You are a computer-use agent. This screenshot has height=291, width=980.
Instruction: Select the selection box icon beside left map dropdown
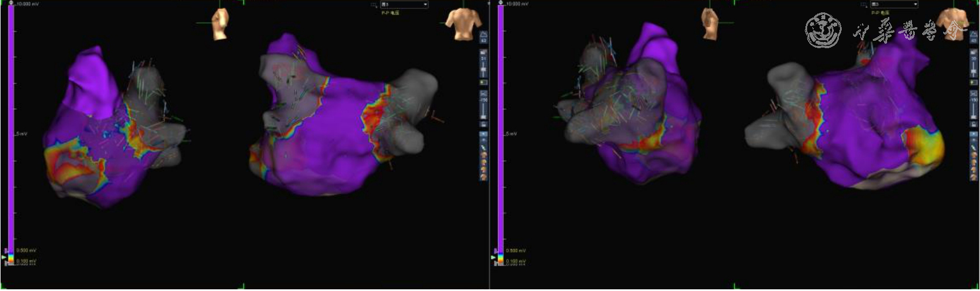tap(374, 5)
